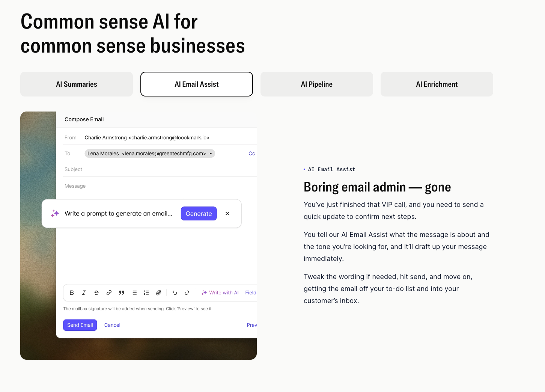This screenshot has height=392, width=545.
Task: Click Send Email
Action: click(80, 325)
